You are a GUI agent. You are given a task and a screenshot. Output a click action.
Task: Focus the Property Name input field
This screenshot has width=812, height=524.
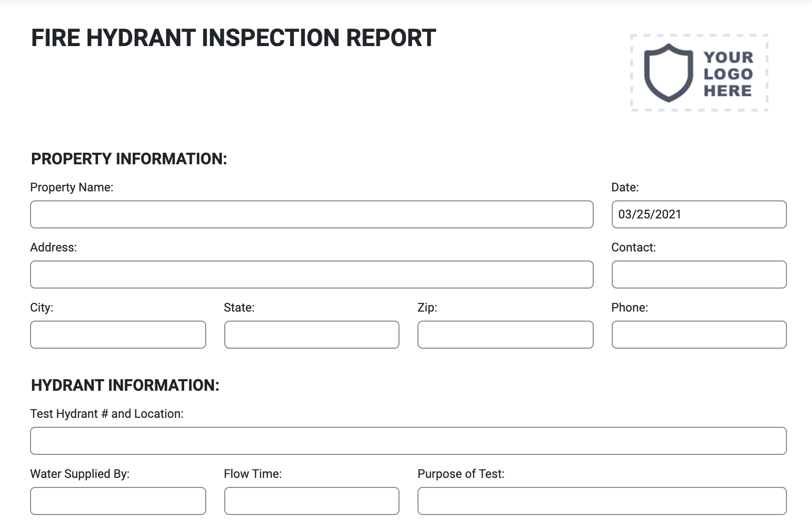coord(311,214)
